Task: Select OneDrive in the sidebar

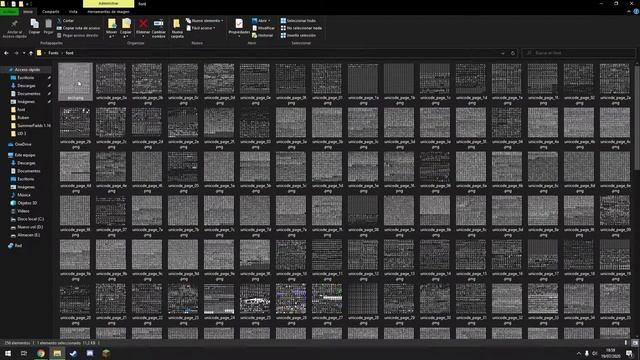Action: [20, 144]
